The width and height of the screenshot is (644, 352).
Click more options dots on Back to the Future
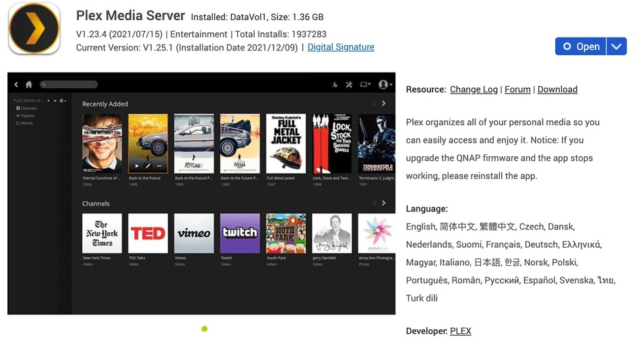(159, 166)
